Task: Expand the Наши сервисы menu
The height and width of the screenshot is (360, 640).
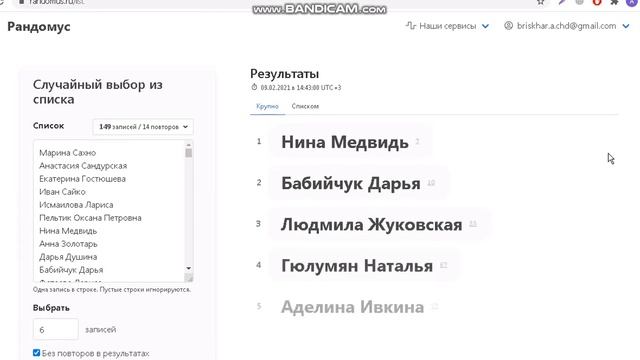Action: coord(447,26)
